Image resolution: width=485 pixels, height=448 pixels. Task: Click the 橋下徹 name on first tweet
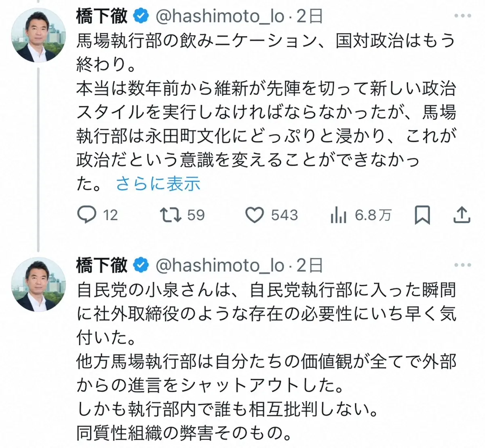(x=101, y=16)
